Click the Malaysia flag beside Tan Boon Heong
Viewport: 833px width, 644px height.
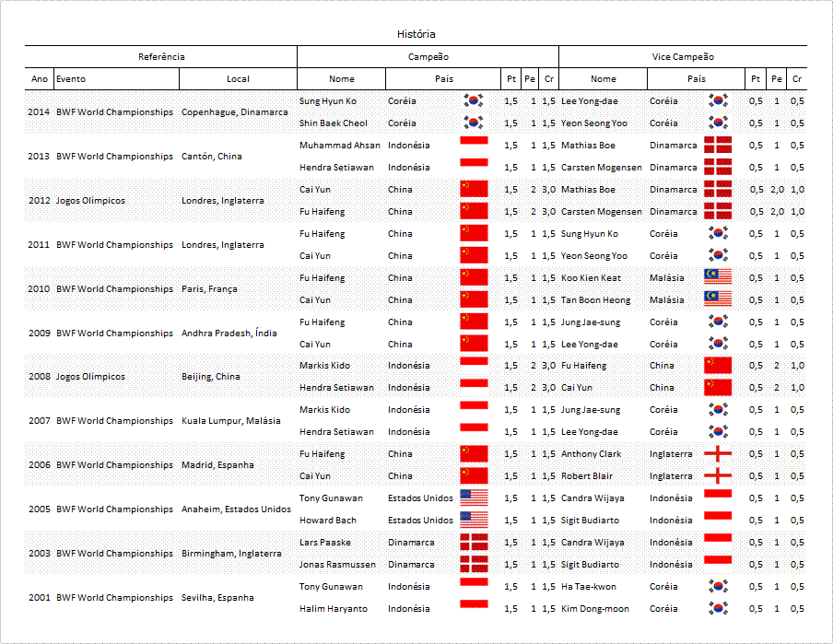tap(718, 299)
